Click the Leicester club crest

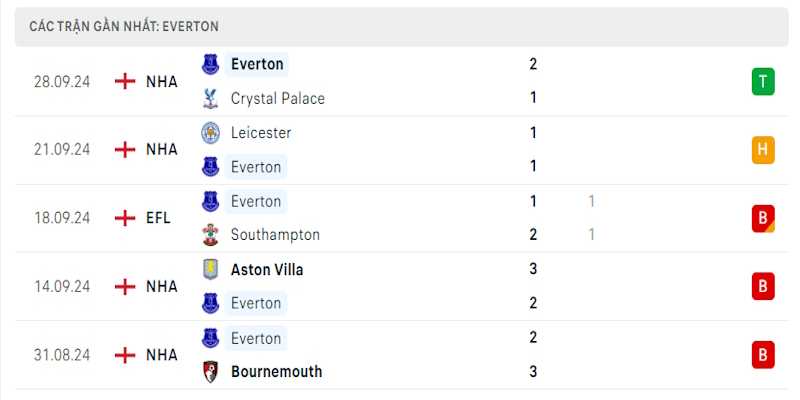pos(210,133)
